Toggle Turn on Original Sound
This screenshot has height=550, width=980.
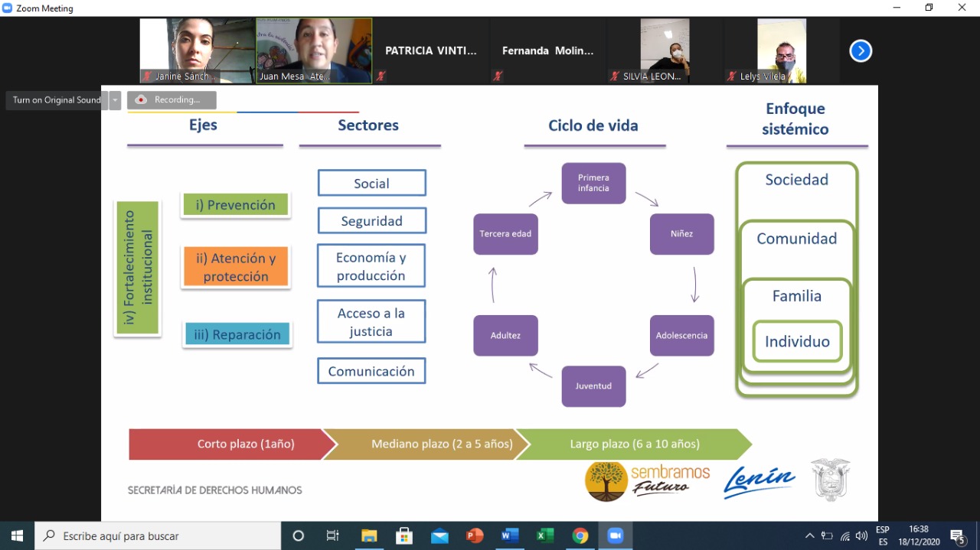click(57, 100)
